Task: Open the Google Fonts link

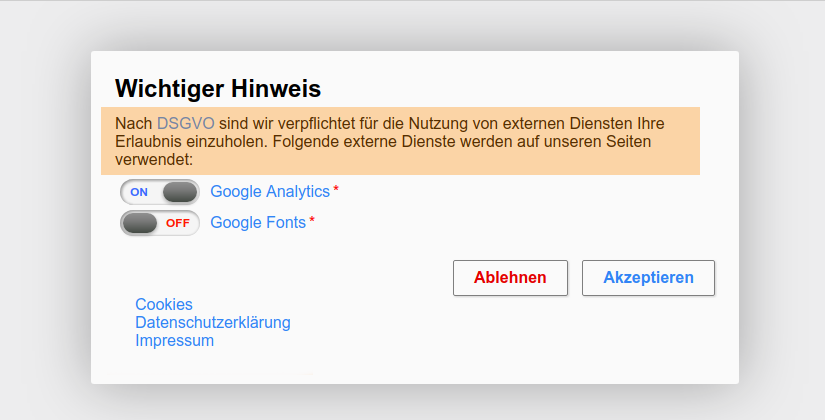Action: pyautogui.click(x=258, y=222)
